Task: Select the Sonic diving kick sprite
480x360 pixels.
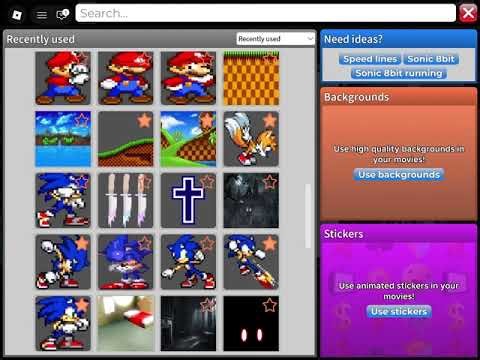Action: point(251,262)
